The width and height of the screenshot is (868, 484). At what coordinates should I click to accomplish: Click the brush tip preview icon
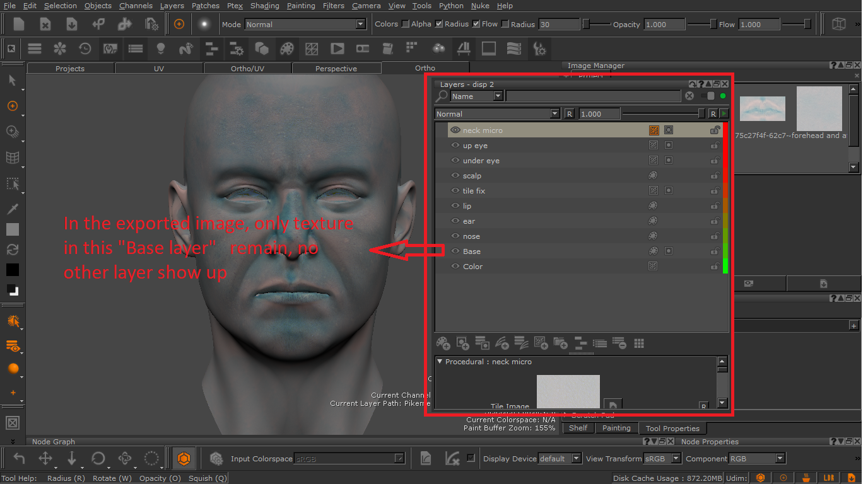204,24
